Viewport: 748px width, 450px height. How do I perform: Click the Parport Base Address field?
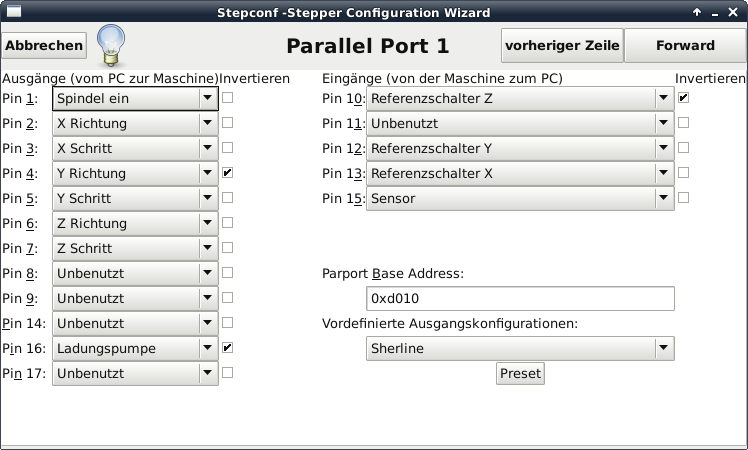[521, 299]
